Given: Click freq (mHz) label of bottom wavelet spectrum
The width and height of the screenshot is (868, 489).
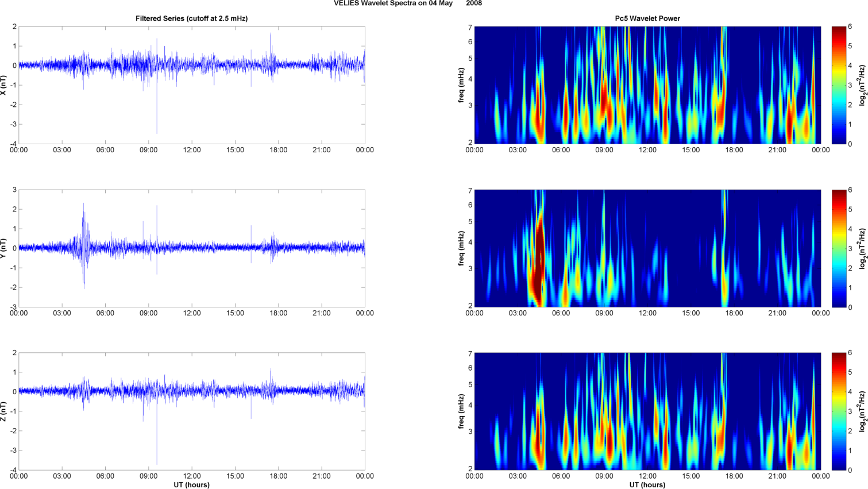Looking at the screenshot, I should (461, 411).
